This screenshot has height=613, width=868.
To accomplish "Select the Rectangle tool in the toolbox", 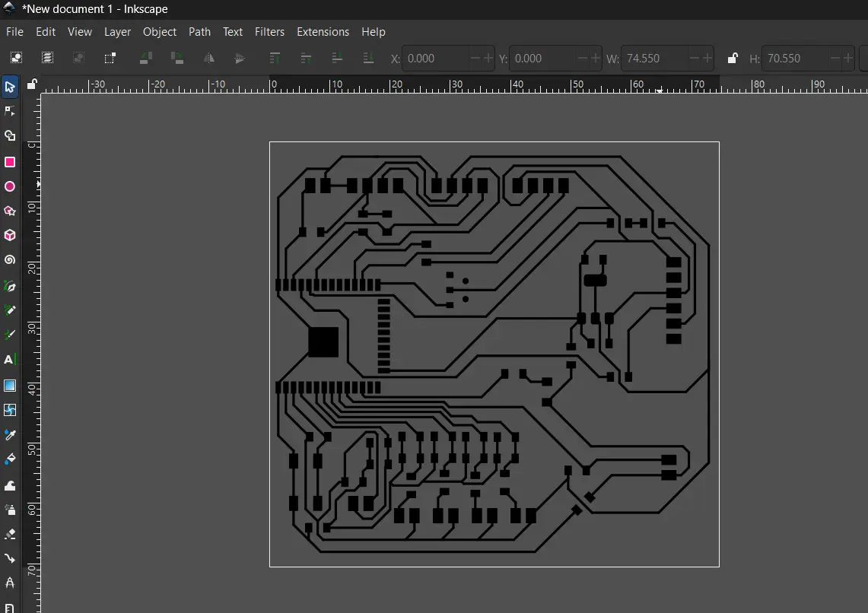I will click(x=10, y=162).
